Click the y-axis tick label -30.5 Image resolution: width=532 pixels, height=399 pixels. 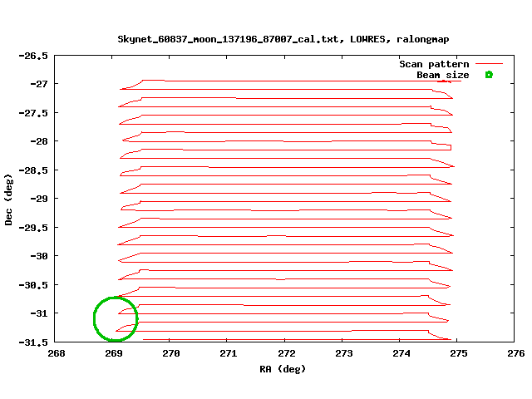(x=33, y=285)
